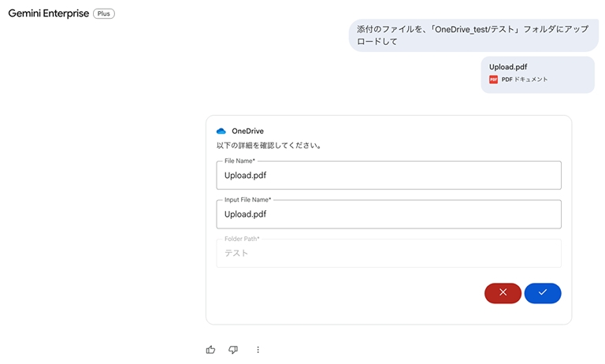The height and width of the screenshot is (364, 605).
Task: Cancel upload with red X button
Action: click(x=503, y=293)
